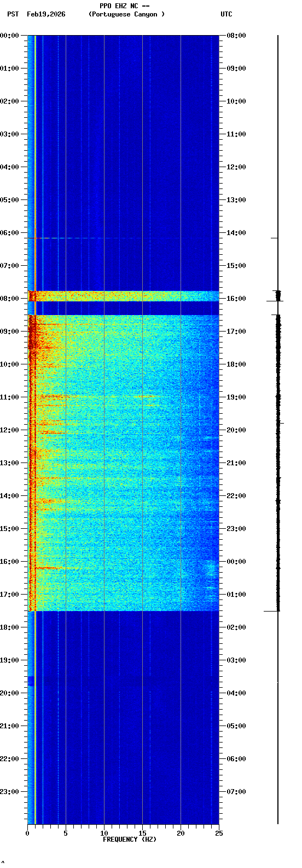The image size is (302, 868).
Task: Click the 00:00 UTC time tick label
Action: coord(236,561)
